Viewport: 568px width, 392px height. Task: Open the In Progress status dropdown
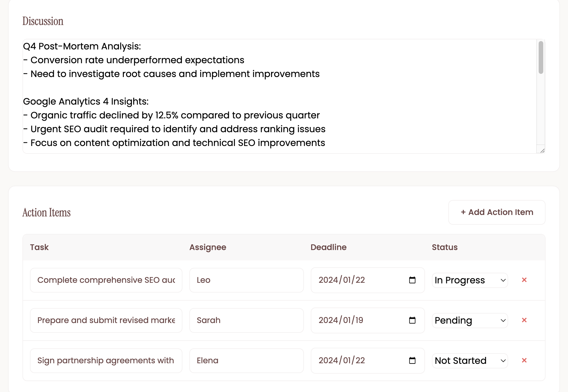point(470,280)
